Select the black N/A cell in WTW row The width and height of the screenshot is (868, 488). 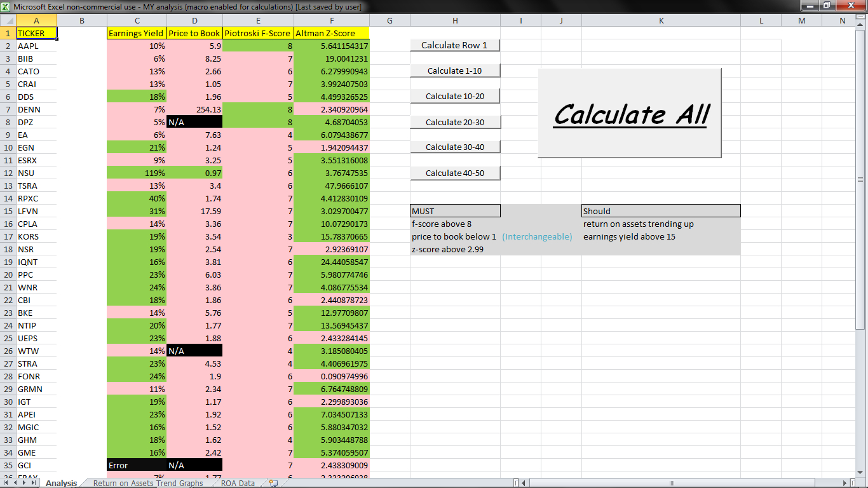tap(194, 351)
